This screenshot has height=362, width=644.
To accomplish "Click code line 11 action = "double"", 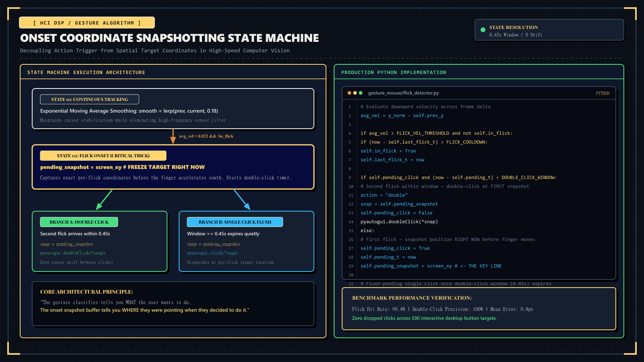I will (384, 195).
